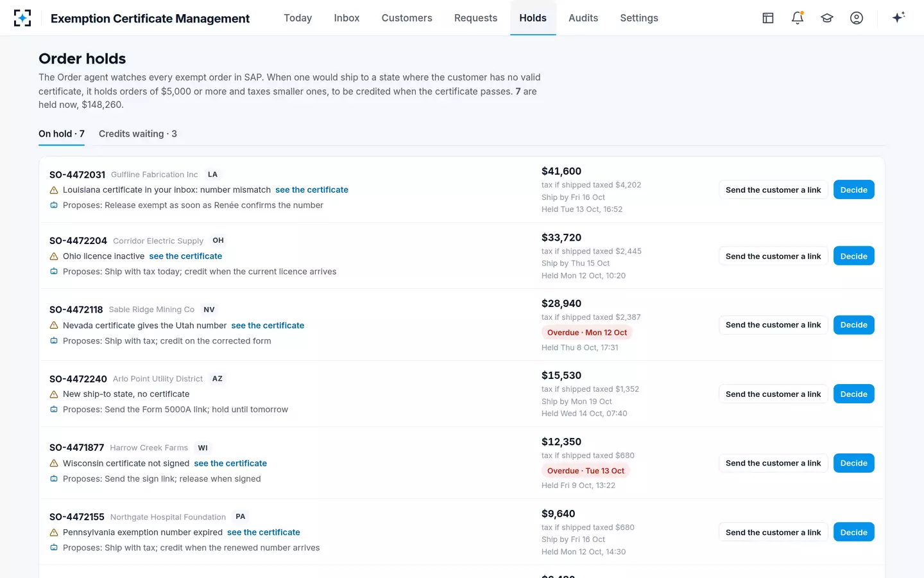The width and height of the screenshot is (924, 578).
Task: Click the warning icon beside Ohio licence inactive
Action: point(54,256)
